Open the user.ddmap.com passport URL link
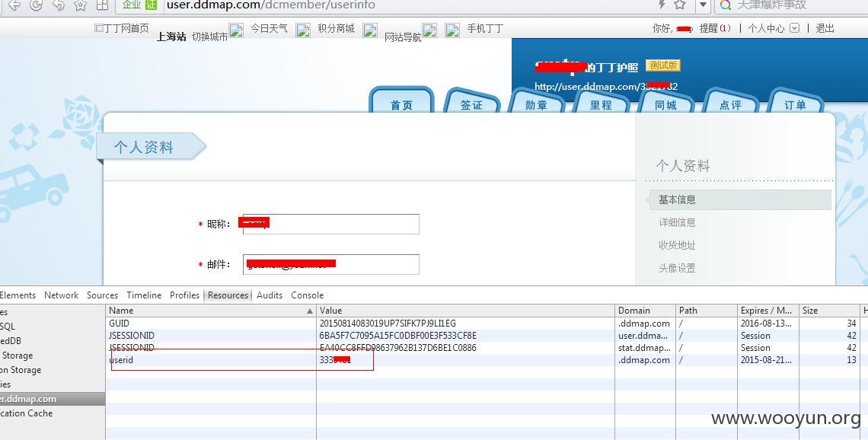The image size is (868, 440). coord(605,86)
